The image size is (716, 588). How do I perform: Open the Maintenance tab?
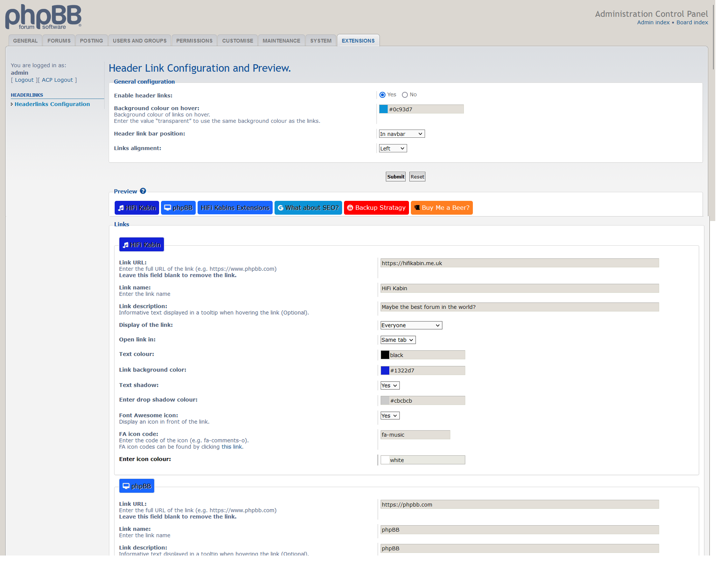pos(281,41)
